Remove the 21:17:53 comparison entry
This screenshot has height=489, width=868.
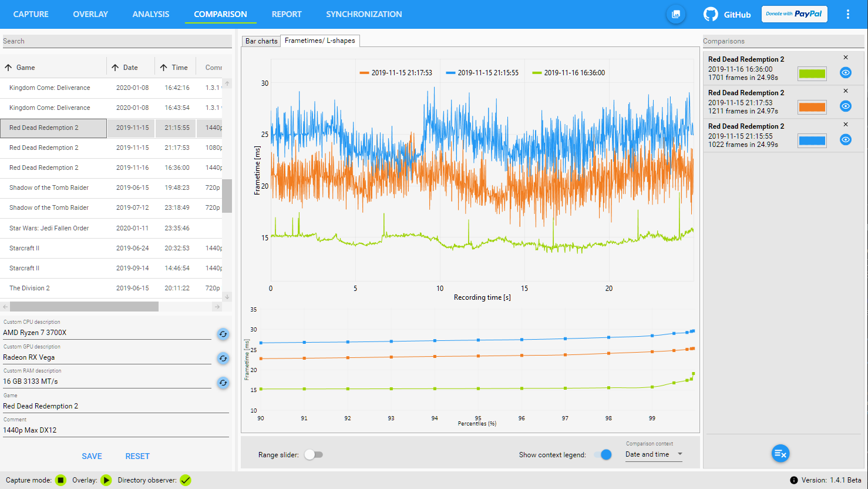coord(846,91)
